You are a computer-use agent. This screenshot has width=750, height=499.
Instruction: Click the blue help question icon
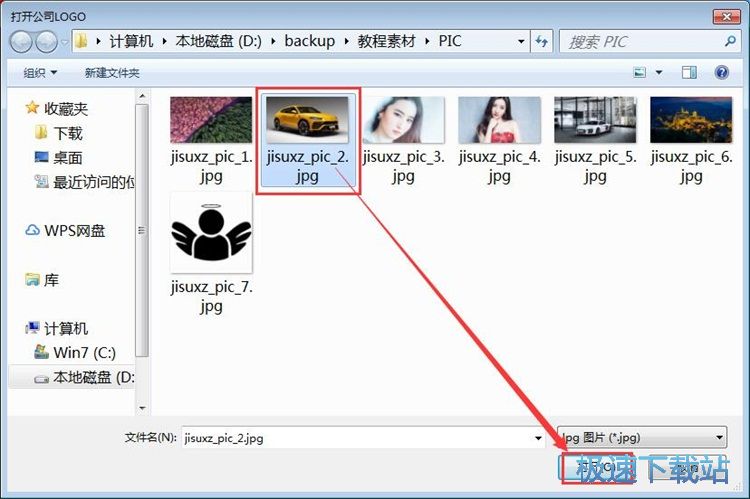click(721, 73)
